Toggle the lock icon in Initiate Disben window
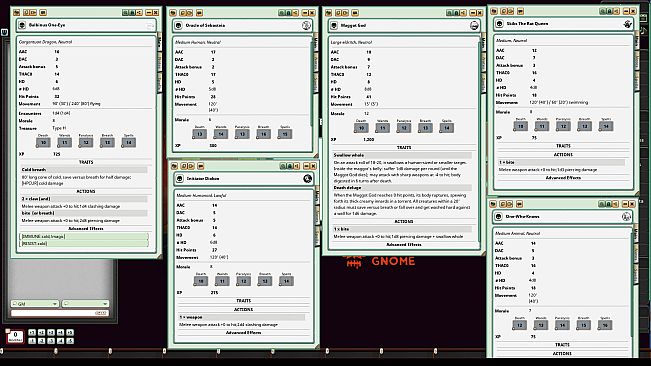 (290, 166)
